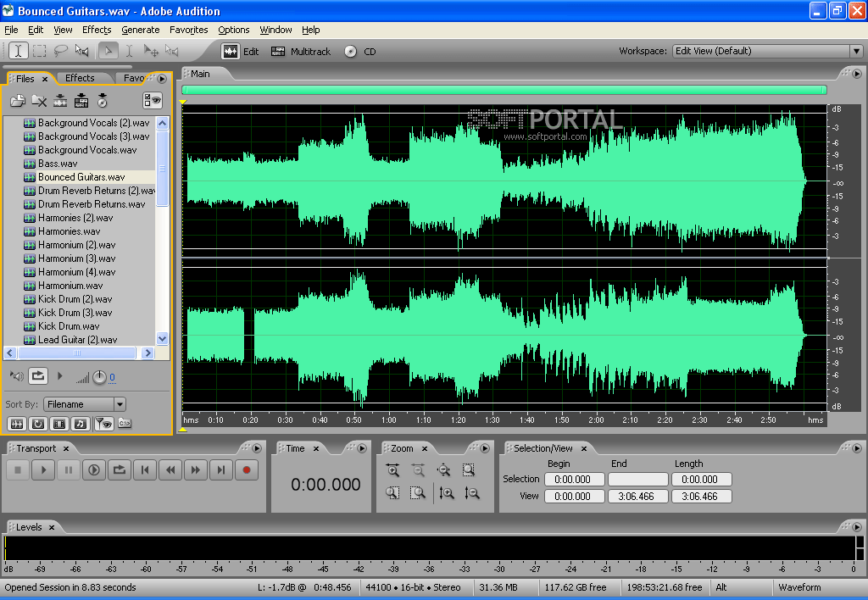Click the Close File icon in Files panel
The height and width of the screenshot is (600, 868).
39,101
